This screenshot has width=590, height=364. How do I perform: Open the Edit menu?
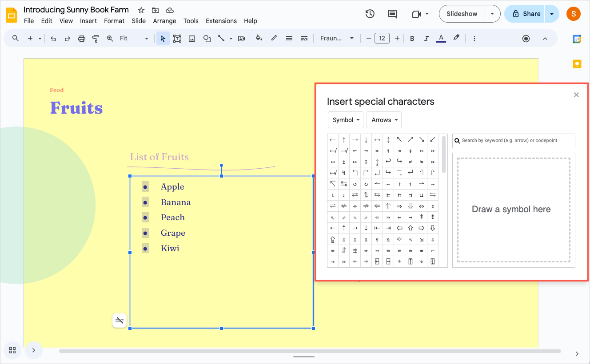tap(47, 21)
